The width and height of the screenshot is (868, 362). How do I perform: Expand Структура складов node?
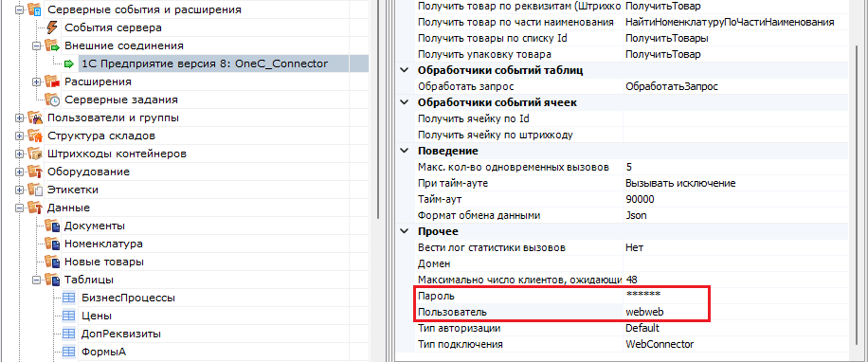click(20, 136)
